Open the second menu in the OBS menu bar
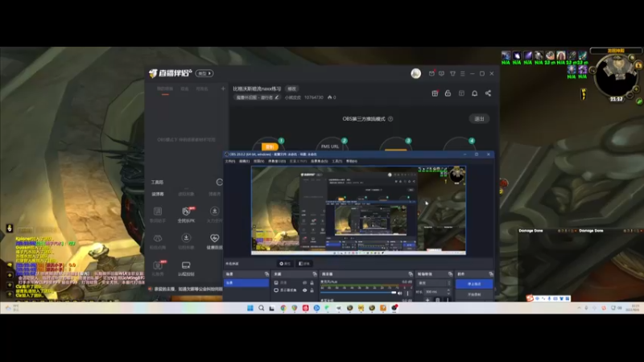644x362 pixels. 245,162
